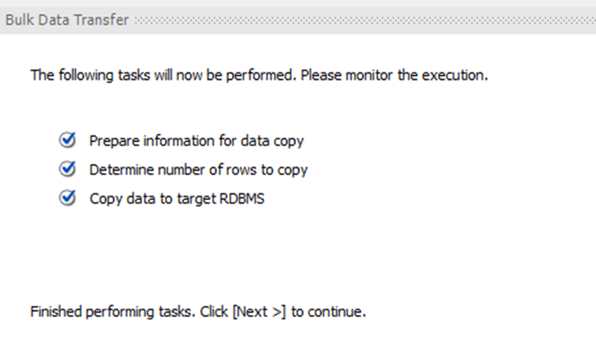Click the 'Please monitor the execution.' sentence
Viewport: 596px width, 364px height.
click(394, 75)
